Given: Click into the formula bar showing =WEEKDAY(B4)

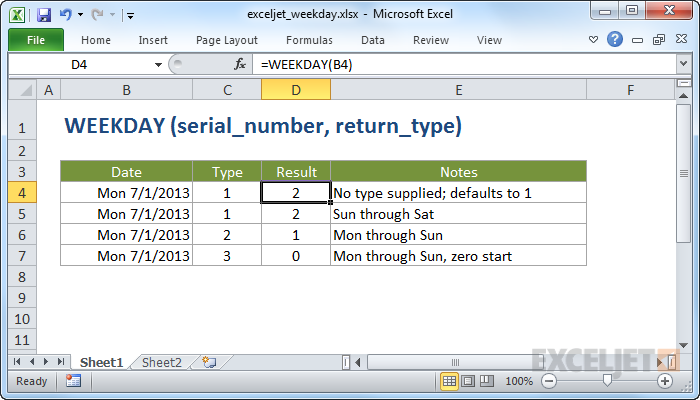Looking at the screenshot, I should coord(464,65).
